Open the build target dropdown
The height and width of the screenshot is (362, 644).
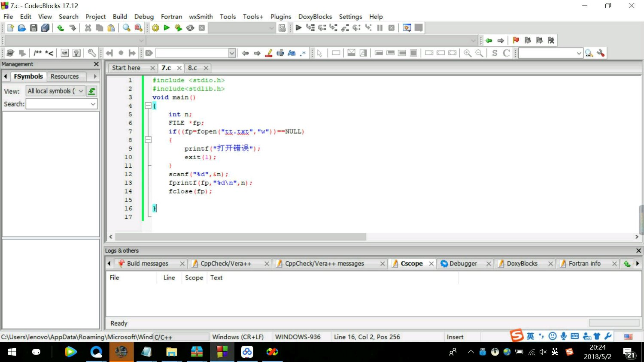click(271, 28)
